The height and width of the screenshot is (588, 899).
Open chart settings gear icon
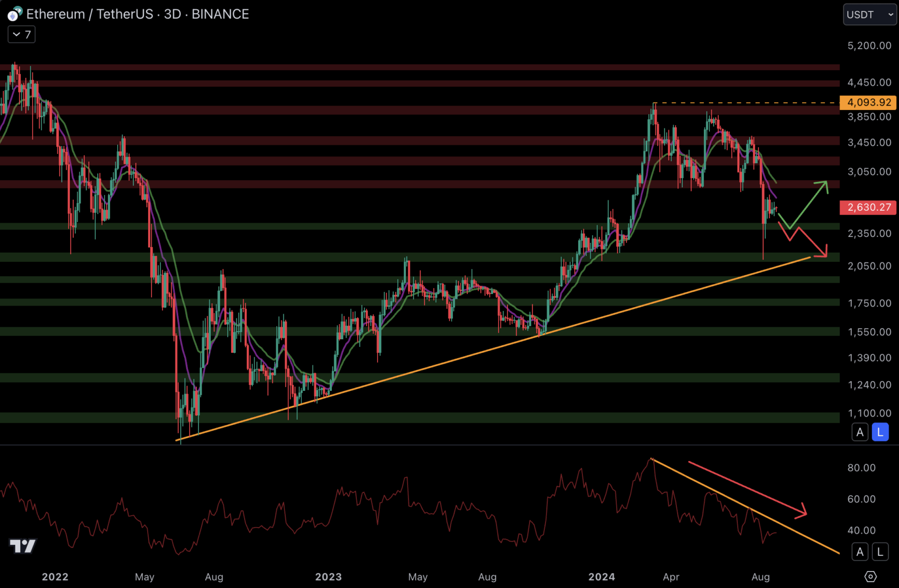coord(870,577)
